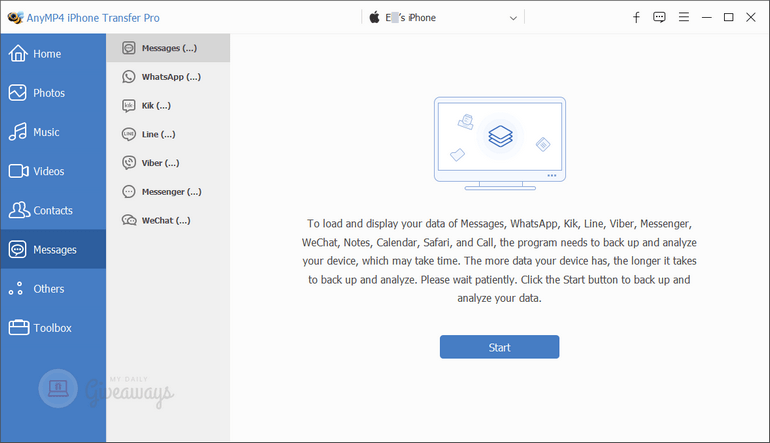The image size is (770, 443).
Task: Click the Photos sidebar icon
Action: tap(18, 92)
